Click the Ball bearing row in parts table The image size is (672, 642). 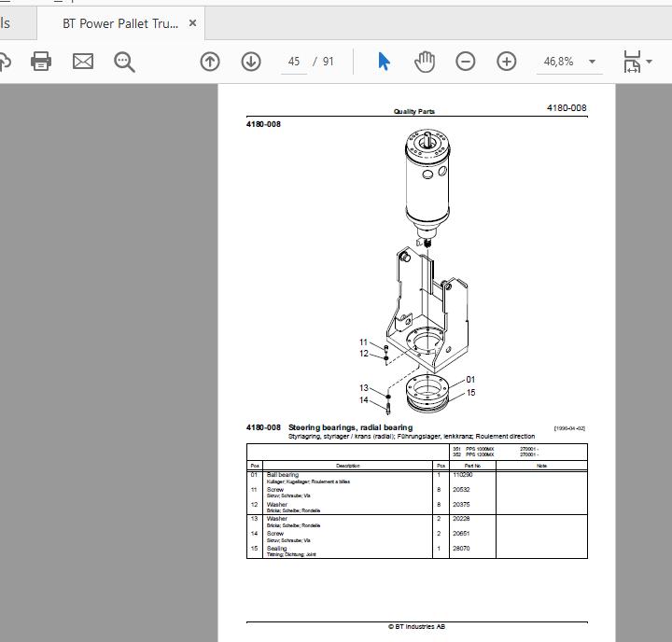click(416, 478)
